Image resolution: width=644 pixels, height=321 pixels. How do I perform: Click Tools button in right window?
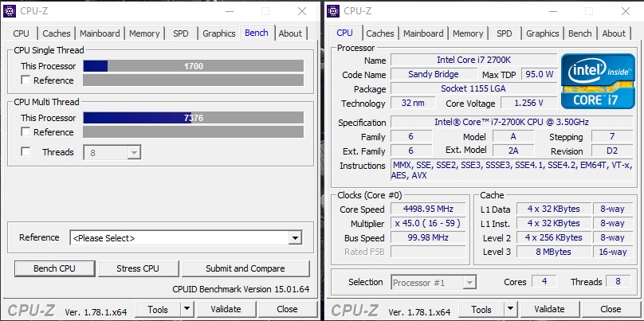coord(481,309)
